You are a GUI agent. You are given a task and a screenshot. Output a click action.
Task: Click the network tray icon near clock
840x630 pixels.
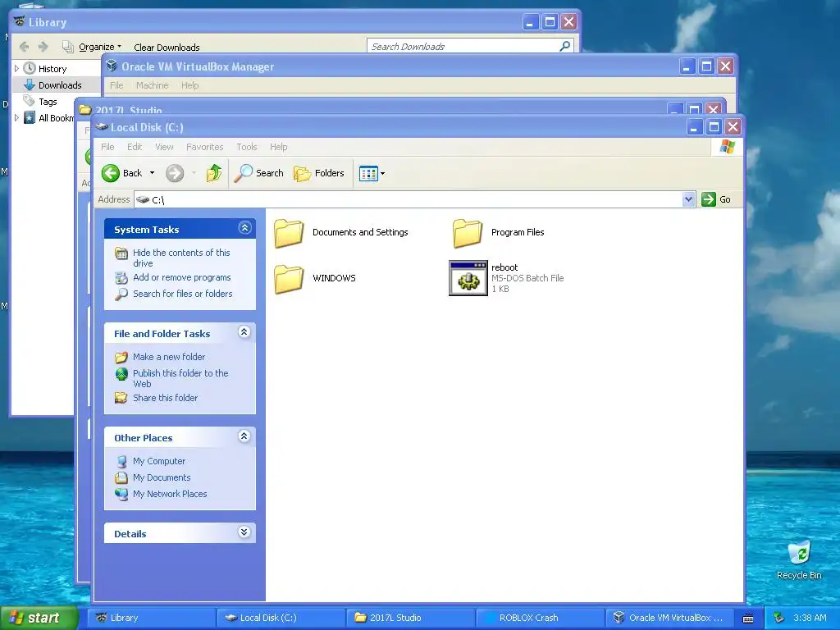tap(779, 618)
